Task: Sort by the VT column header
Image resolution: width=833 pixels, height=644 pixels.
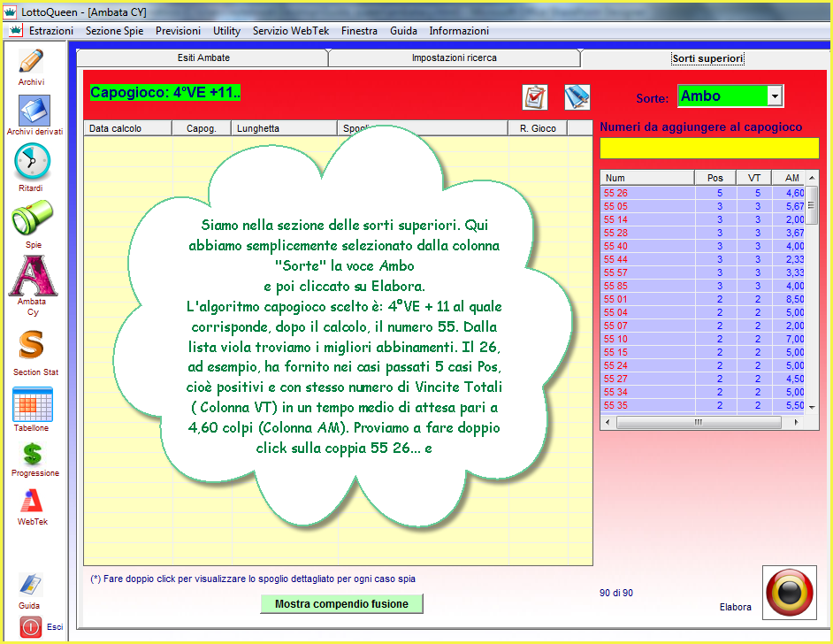Action: tap(753, 178)
